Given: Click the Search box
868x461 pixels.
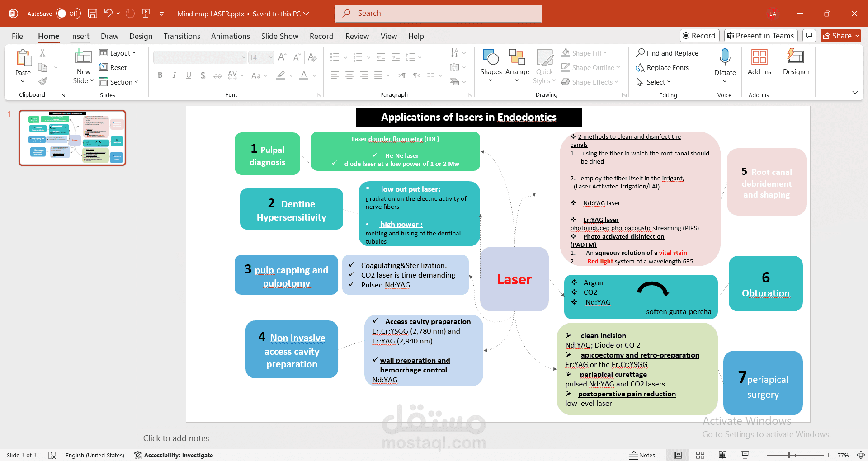Looking at the screenshot, I should pos(439,14).
